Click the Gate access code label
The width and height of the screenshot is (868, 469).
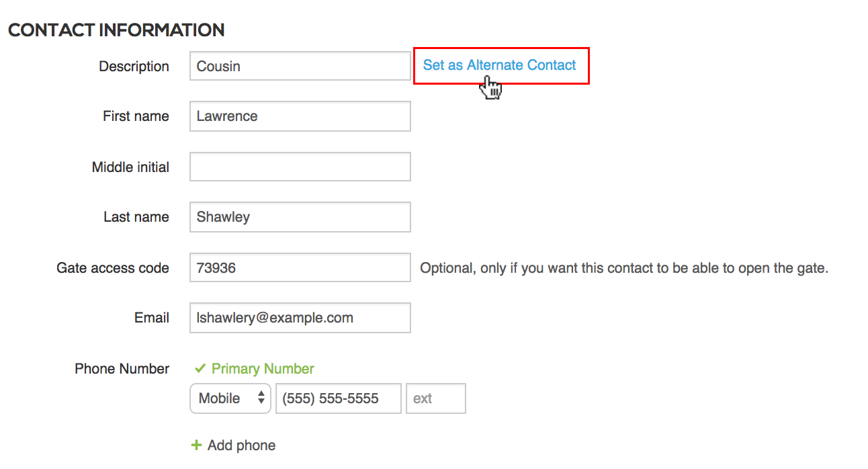113,267
